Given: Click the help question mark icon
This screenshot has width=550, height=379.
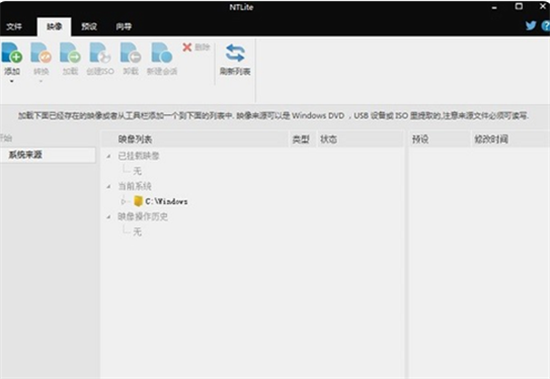Looking at the screenshot, I should (546, 26).
